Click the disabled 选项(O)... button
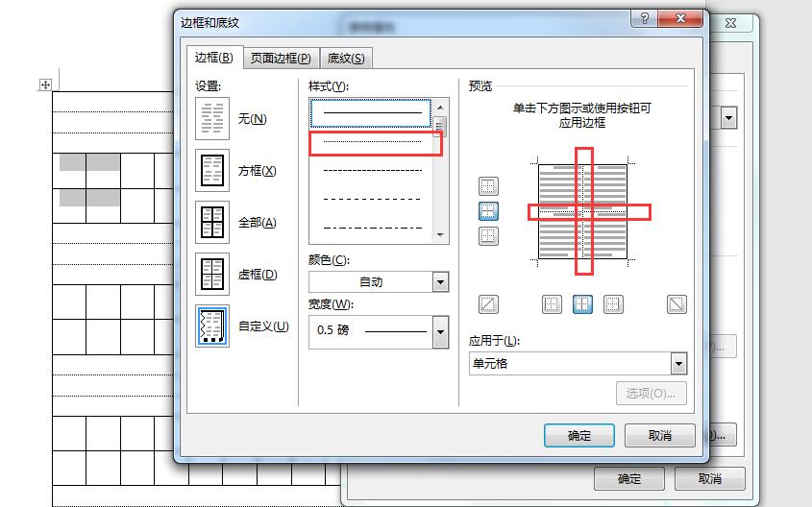 (651, 393)
